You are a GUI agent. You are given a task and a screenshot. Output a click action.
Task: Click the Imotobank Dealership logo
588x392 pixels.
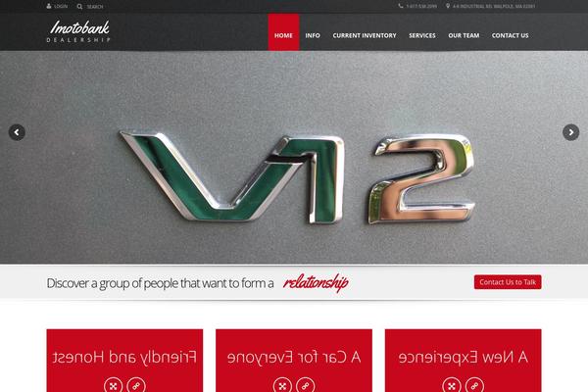[x=78, y=31]
